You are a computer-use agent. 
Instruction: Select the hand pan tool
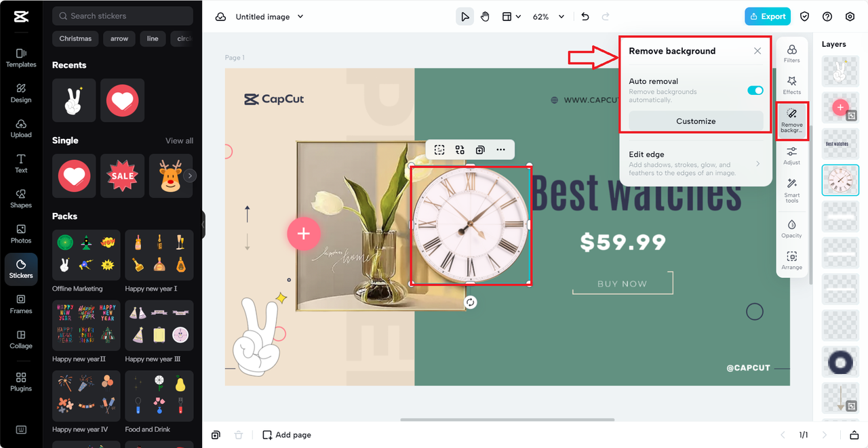click(x=486, y=17)
